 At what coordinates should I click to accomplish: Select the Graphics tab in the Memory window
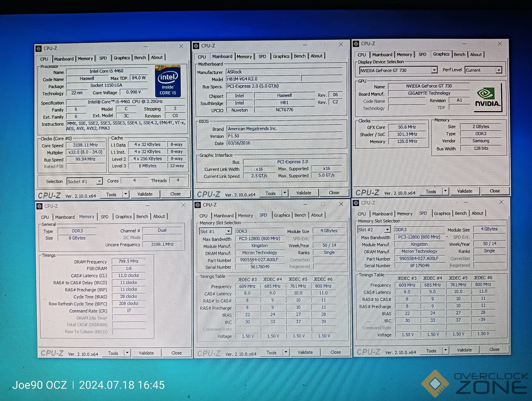[x=123, y=217]
